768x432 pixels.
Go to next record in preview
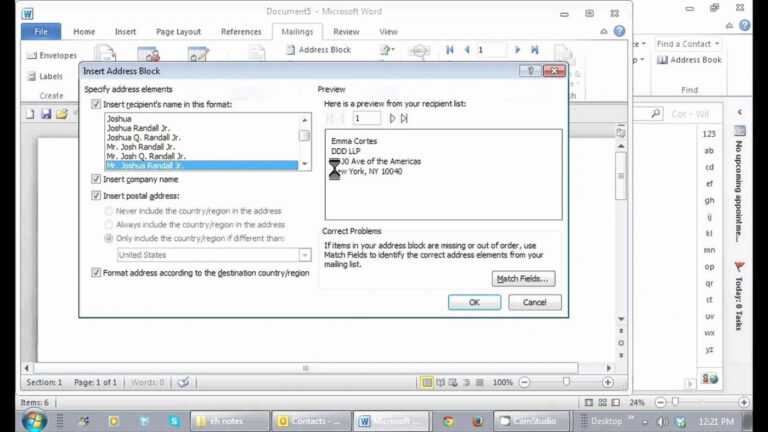[x=392, y=118]
